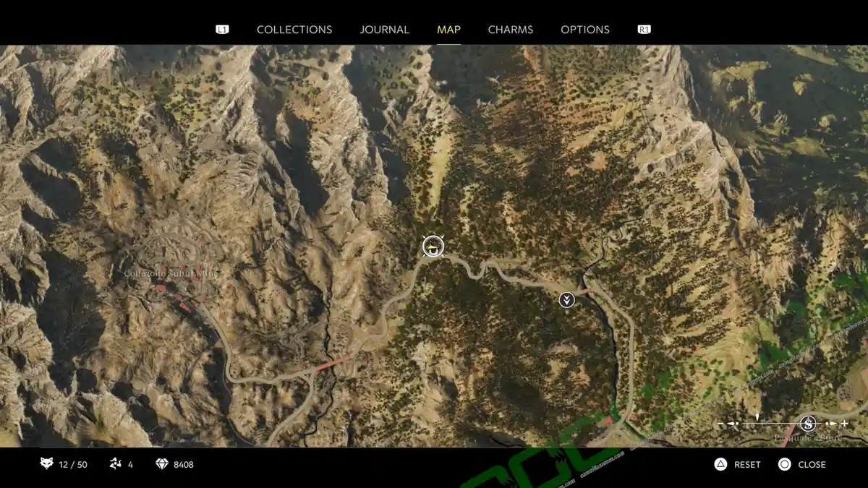Open the Collections tab

coord(294,30)
